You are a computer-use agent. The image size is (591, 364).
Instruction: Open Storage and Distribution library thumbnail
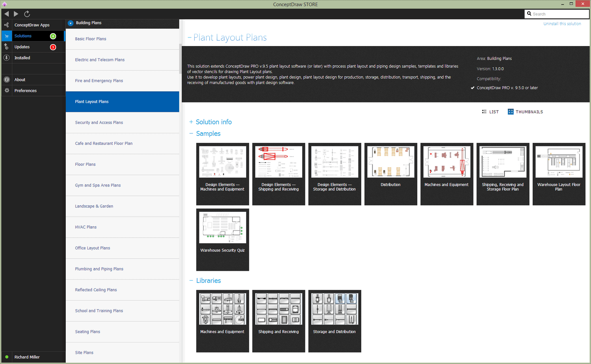(x=335, y=321)
